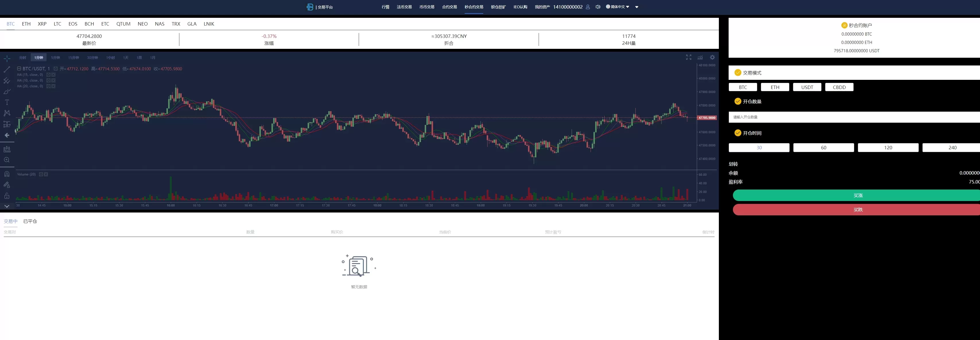This screenshot has height=340, width=980.
Task: Choose the USDT trading mode option
Action: pyautogui.click(x=807, y=87)
